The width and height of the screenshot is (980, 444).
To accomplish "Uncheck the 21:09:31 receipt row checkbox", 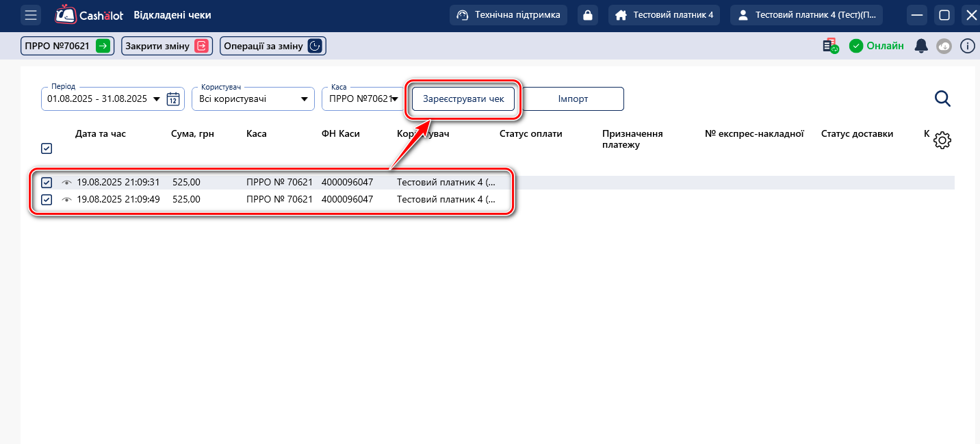I will (47, 183).
